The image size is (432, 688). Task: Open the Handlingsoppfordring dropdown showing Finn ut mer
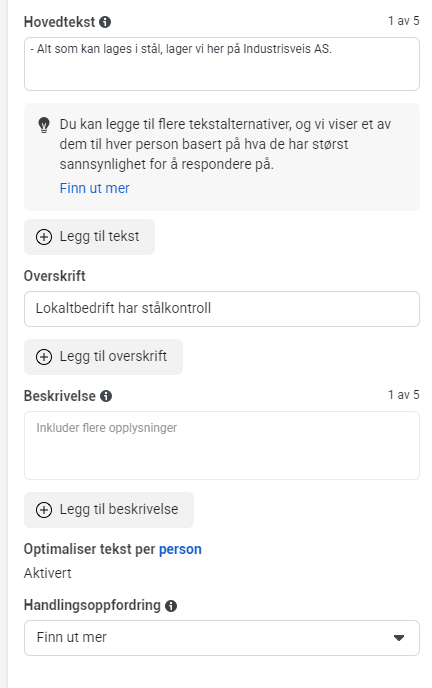point(222,638)
